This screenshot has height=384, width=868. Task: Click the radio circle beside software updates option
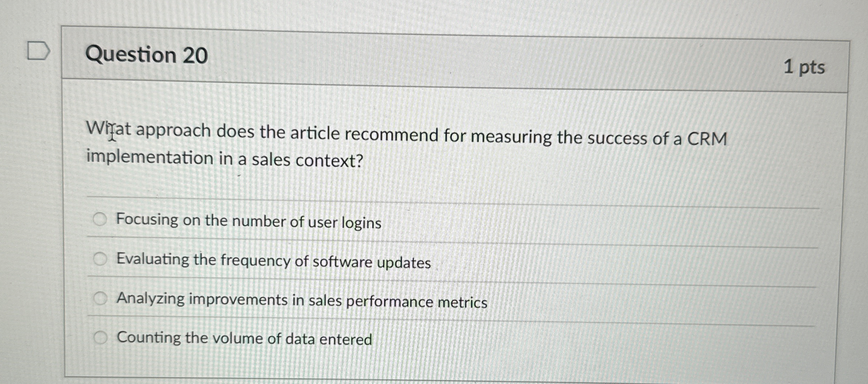(x=101, y=258)
